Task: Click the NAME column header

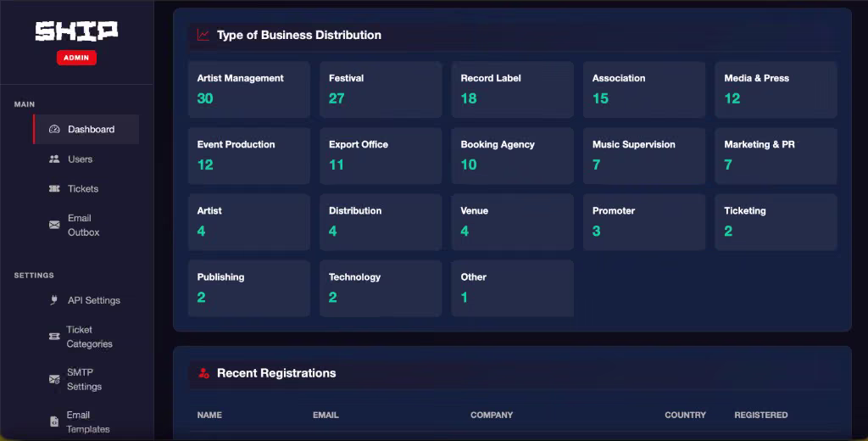Action: coord(209,415)
